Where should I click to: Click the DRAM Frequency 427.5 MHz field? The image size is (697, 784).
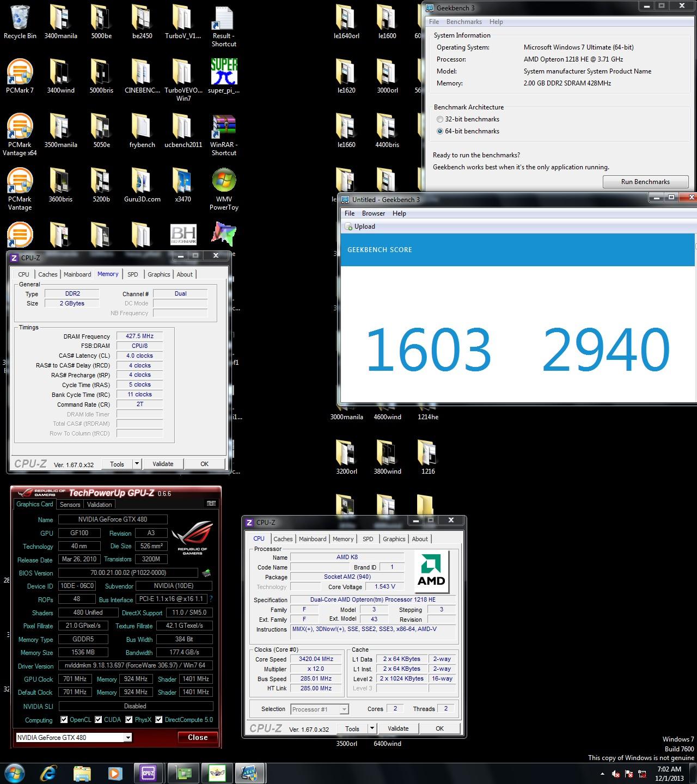click(x=140, y=336)
